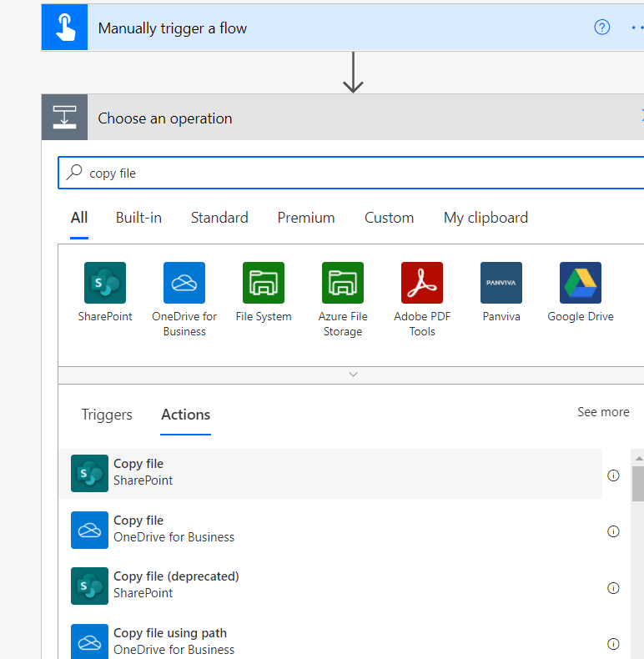Select the Actions tab
The height and width of the screenshot is (659, 644).
point(186,415)
